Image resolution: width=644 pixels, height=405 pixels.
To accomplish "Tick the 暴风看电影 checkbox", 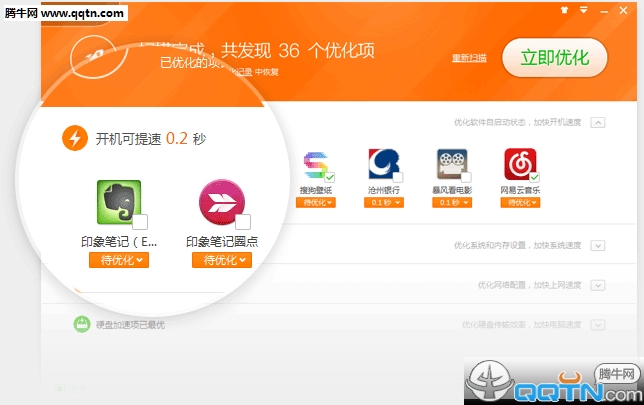I will click(466, 177).
